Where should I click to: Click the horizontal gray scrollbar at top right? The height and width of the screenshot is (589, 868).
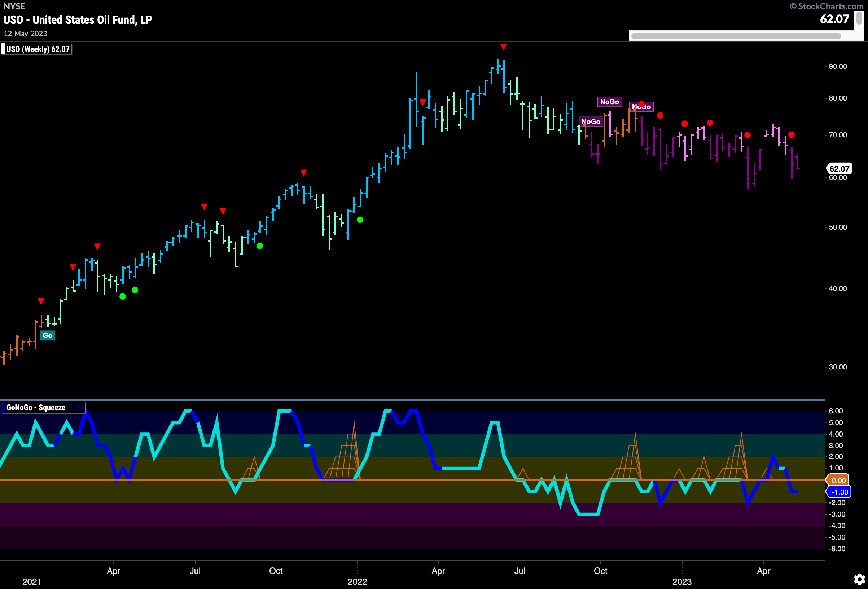(736, 36)
